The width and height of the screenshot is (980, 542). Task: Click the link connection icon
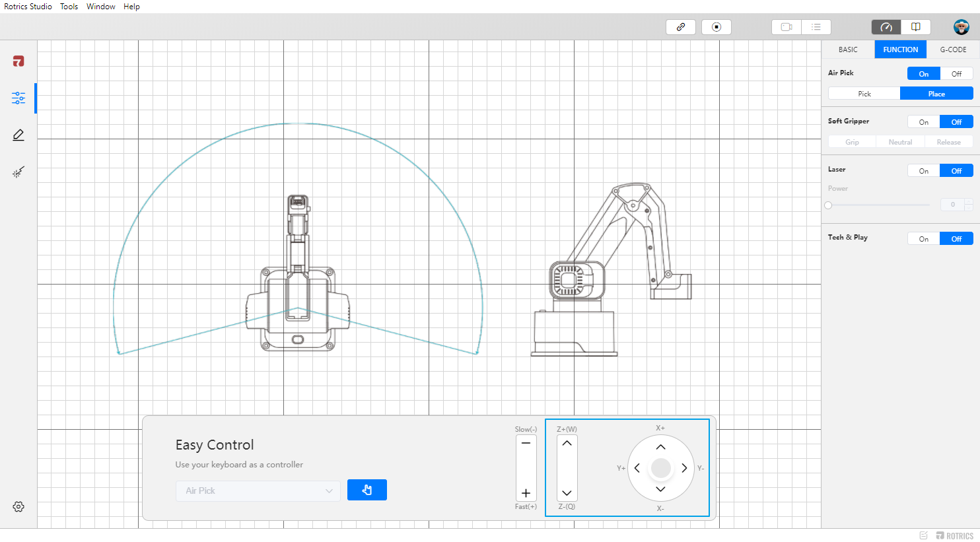pyautogui.click(x=681, y=27)
